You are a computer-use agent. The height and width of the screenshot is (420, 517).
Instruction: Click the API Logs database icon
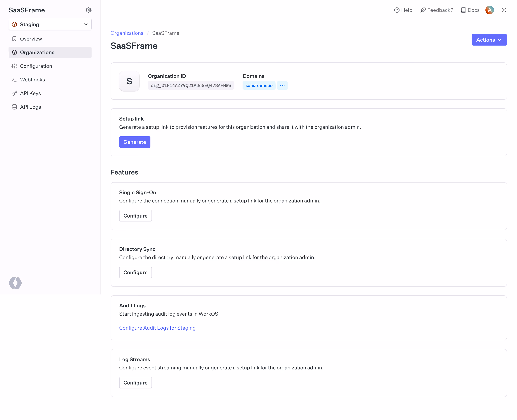click(14, 107)
